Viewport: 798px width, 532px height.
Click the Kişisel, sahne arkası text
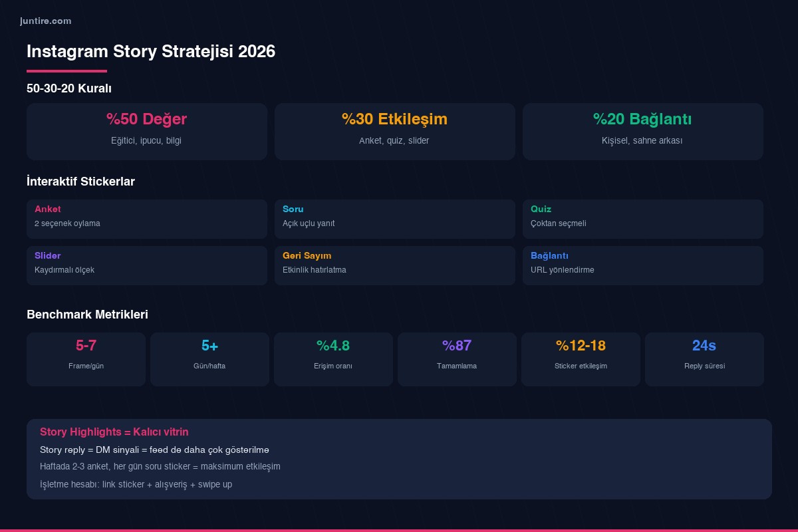click(642, 141)
